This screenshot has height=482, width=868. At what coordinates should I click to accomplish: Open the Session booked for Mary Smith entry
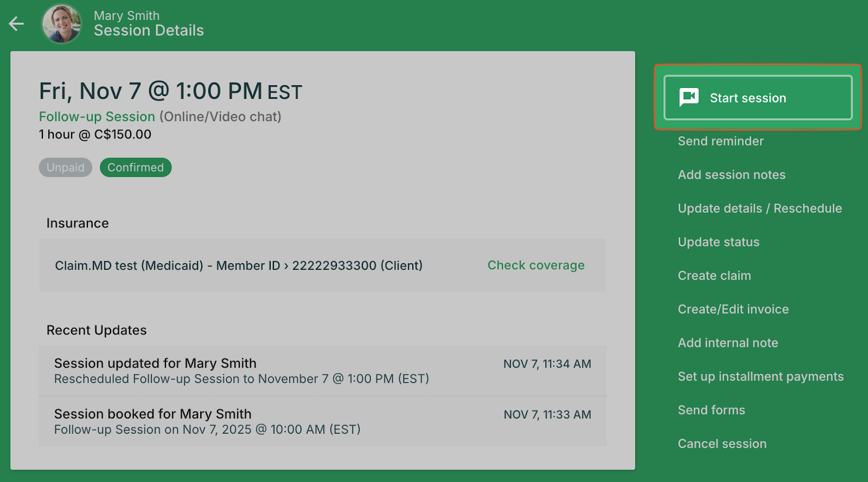322,421
